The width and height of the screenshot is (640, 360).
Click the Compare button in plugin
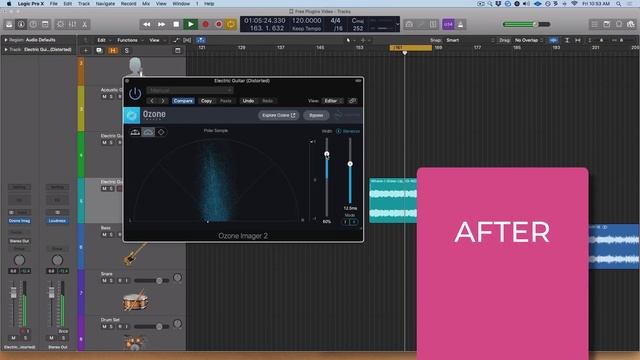coord(183,101)
